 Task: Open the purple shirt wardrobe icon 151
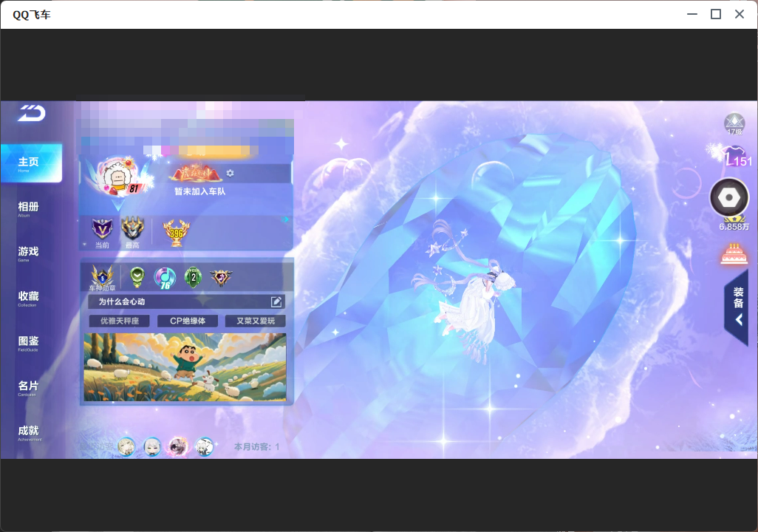point(735,157)
